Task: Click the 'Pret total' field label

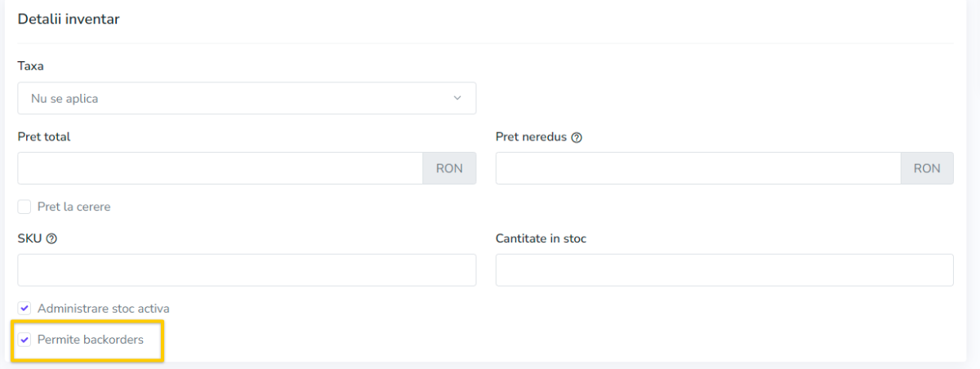Action: tap(44, 137)
